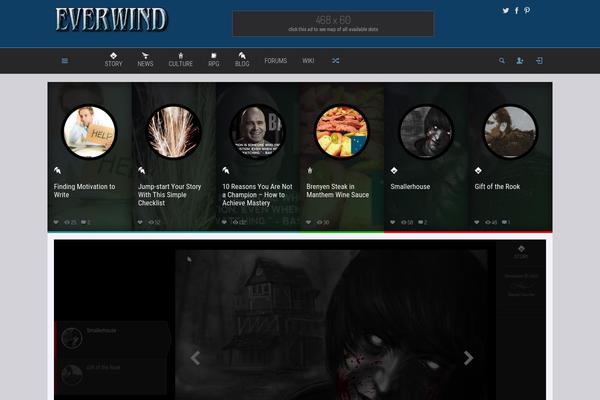Screen dimensions: 600x400
Task: Click the story category icon on Gift of the Rook card
Action: tap(478, 170)
